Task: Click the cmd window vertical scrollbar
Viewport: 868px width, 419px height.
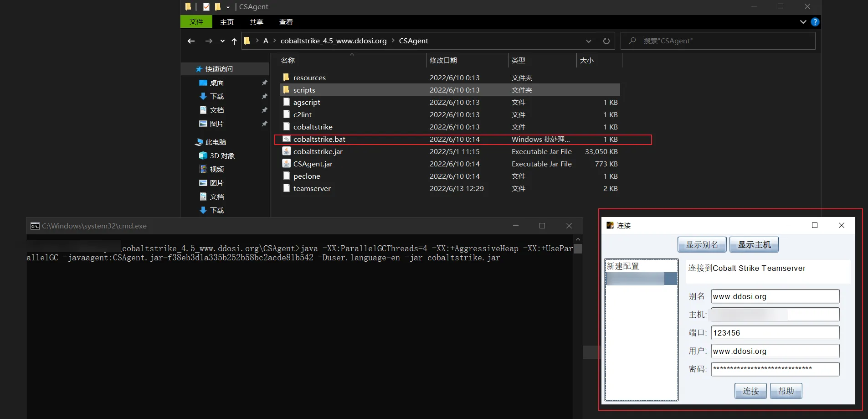Action: (x=578, y=319)
